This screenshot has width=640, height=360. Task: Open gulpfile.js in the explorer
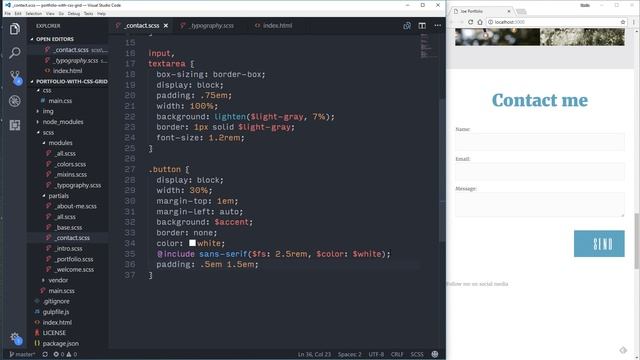coord(56,312)
